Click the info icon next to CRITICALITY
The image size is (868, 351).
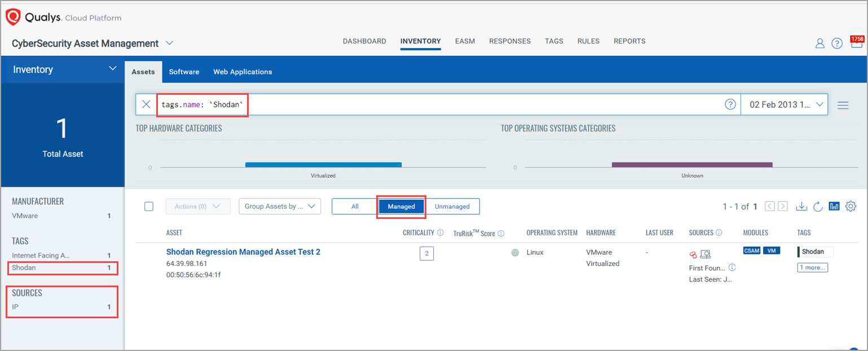(440, 232)
